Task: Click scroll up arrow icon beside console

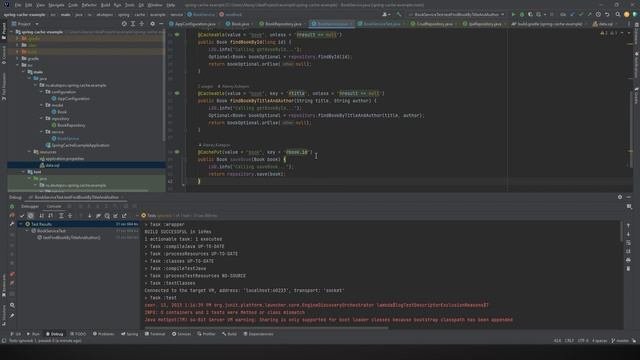Action: 628,225
